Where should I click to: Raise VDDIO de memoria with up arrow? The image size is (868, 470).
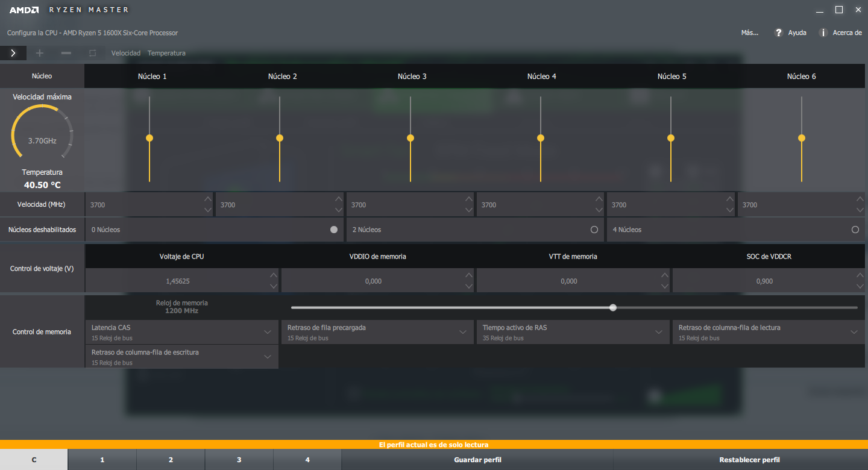click(469, 275)
